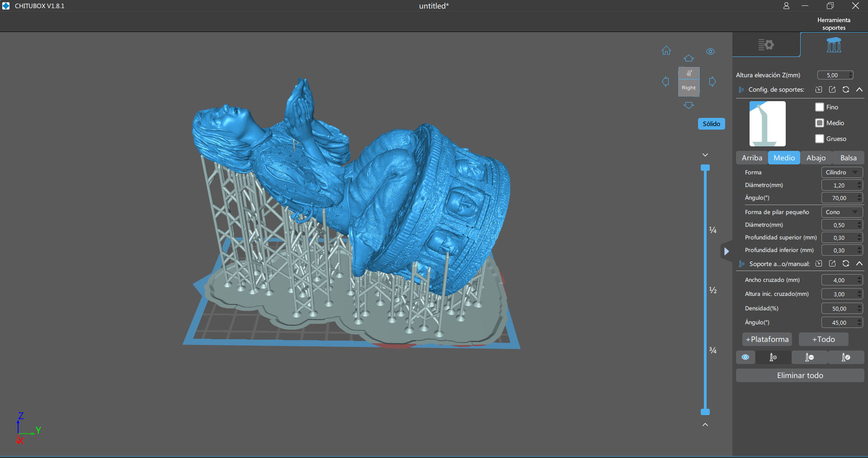
Task: Rotate view upward with the up arrow
Action: 689,58
